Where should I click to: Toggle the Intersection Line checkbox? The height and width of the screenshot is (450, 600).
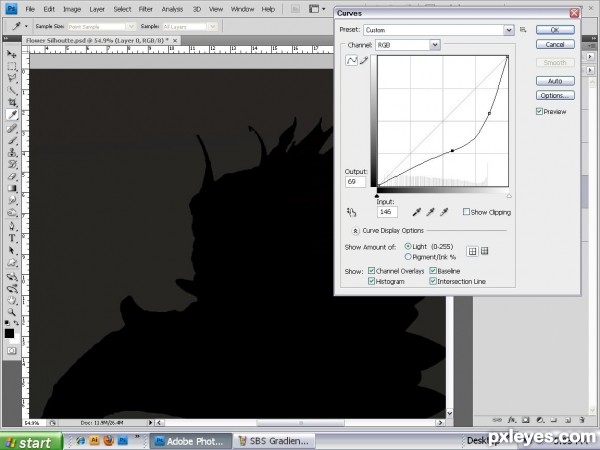[x=433, y=281]
